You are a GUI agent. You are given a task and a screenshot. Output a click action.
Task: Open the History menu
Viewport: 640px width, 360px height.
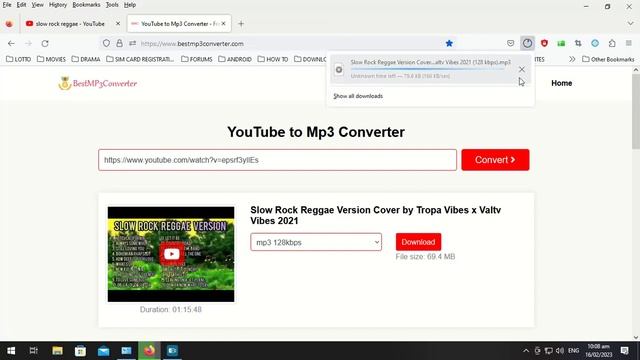pos(58,5)
